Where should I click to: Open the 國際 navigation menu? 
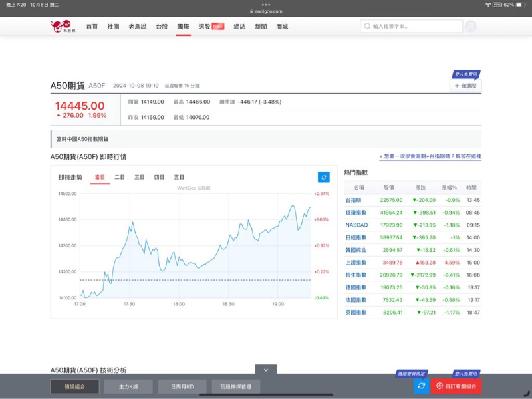(183, 27)
